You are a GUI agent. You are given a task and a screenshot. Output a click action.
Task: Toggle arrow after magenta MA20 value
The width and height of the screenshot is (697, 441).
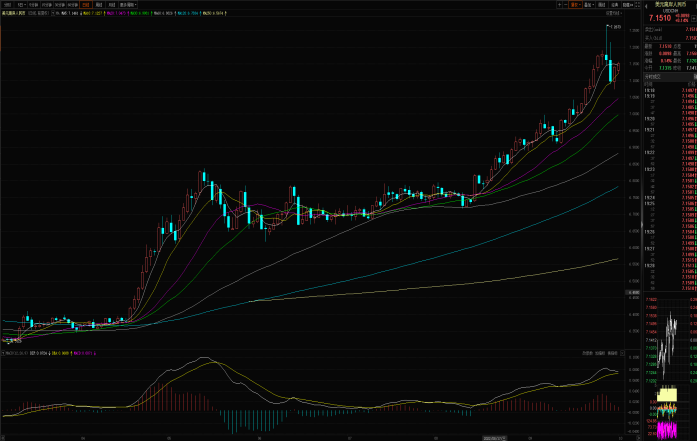point(128,13)
